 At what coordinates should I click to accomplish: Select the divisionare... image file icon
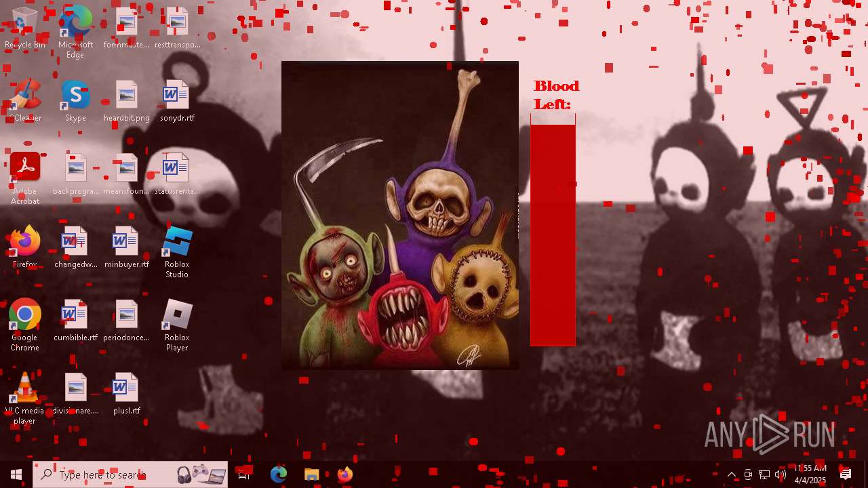[x=75, y=394]
